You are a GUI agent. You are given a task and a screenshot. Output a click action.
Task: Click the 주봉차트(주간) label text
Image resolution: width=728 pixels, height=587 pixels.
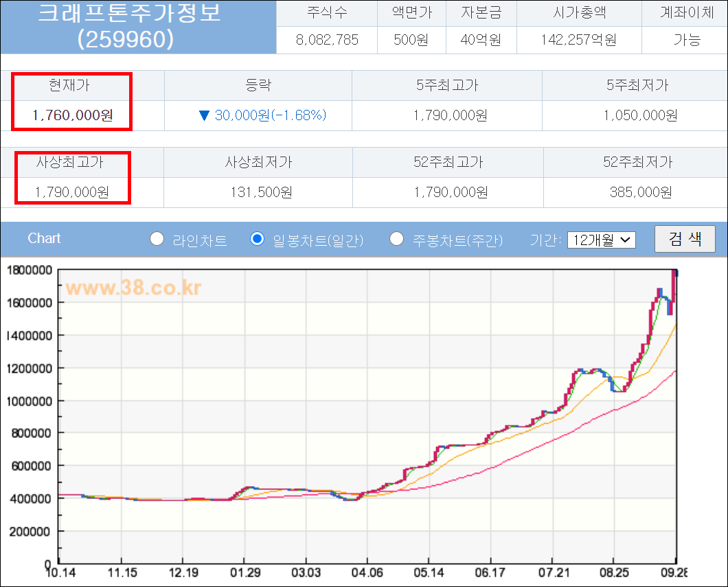click(458, 240)
